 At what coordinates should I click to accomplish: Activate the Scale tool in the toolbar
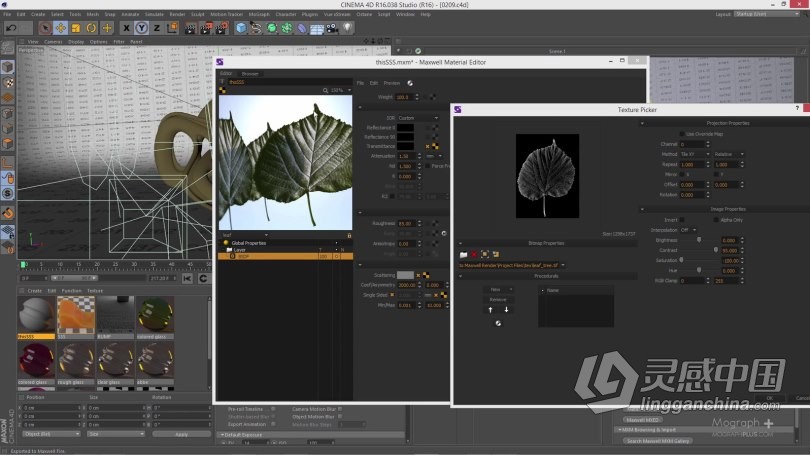click(76, 28)
